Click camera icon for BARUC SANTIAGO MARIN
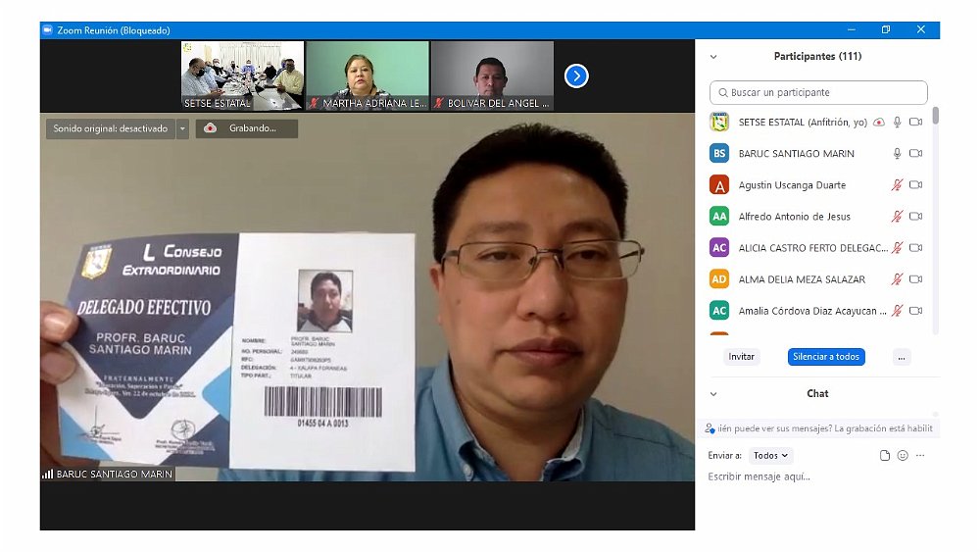 pos(915,154)
